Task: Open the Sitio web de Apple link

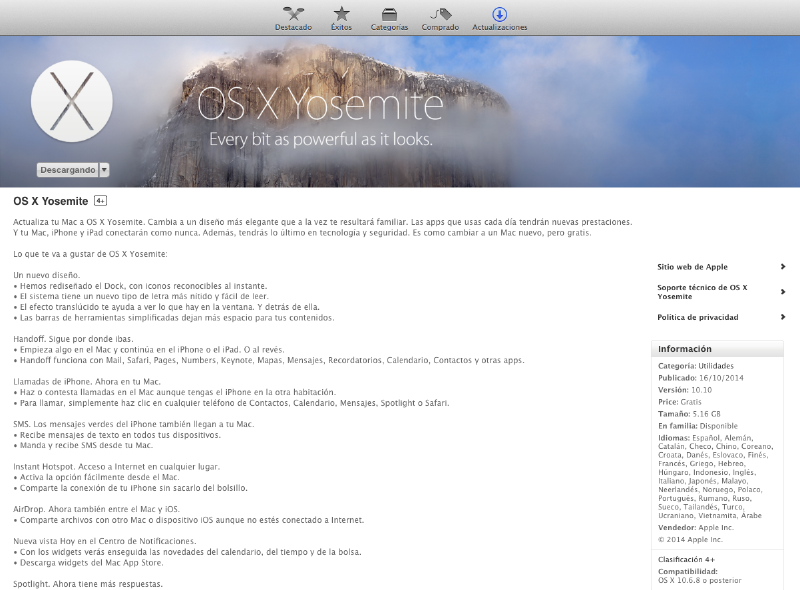Action: coord(692,266)
